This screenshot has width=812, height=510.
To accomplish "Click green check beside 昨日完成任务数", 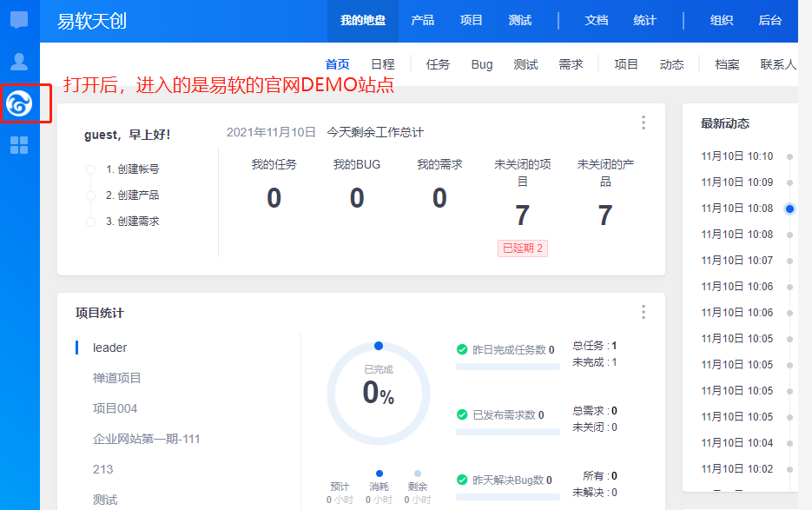I will tap(462, 349).
